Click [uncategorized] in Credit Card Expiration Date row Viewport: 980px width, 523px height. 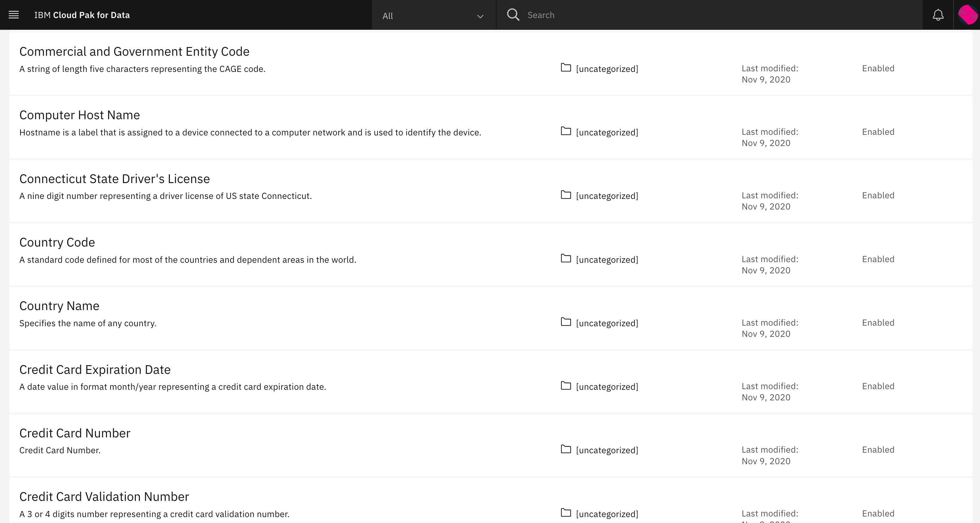[607, 387]
